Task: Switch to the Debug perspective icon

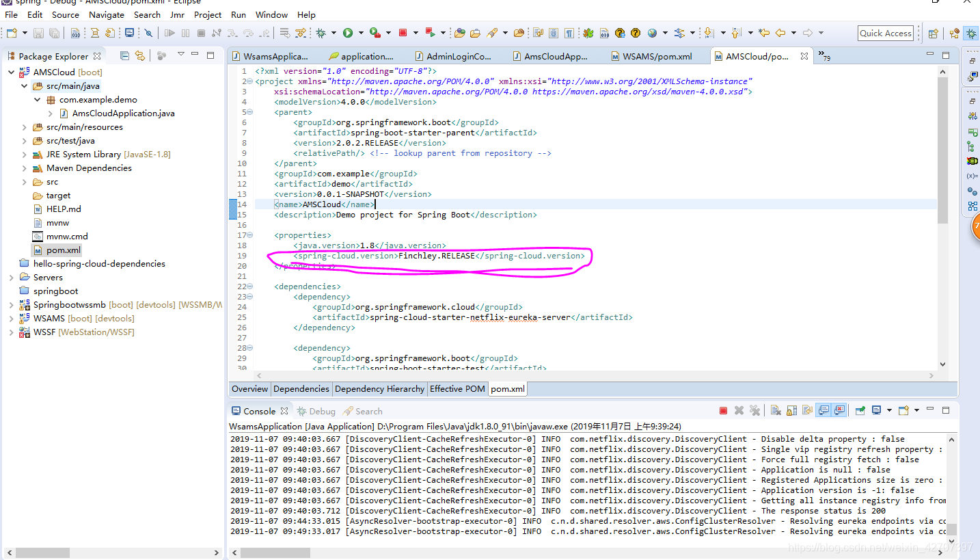Action: [x=971, y=34]
